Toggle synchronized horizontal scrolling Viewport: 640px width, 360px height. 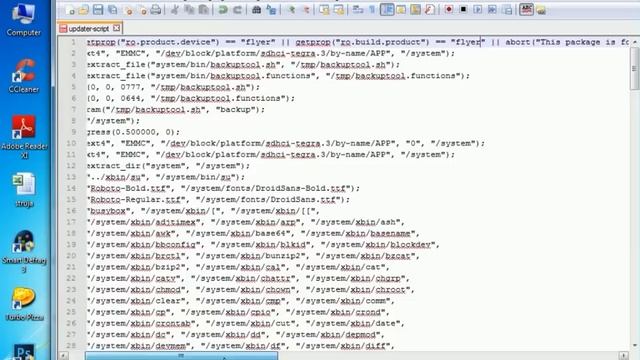339,10
